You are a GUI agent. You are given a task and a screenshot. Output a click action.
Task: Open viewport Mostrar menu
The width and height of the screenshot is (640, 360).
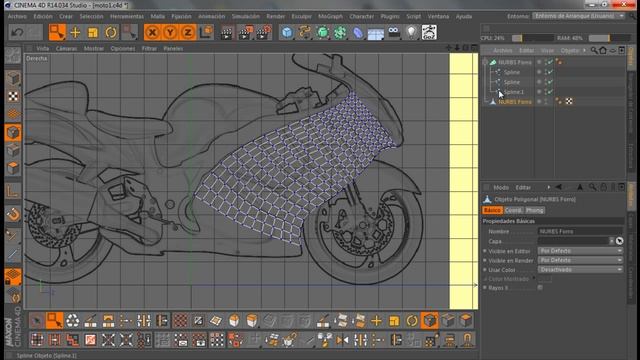pos(94,48)
